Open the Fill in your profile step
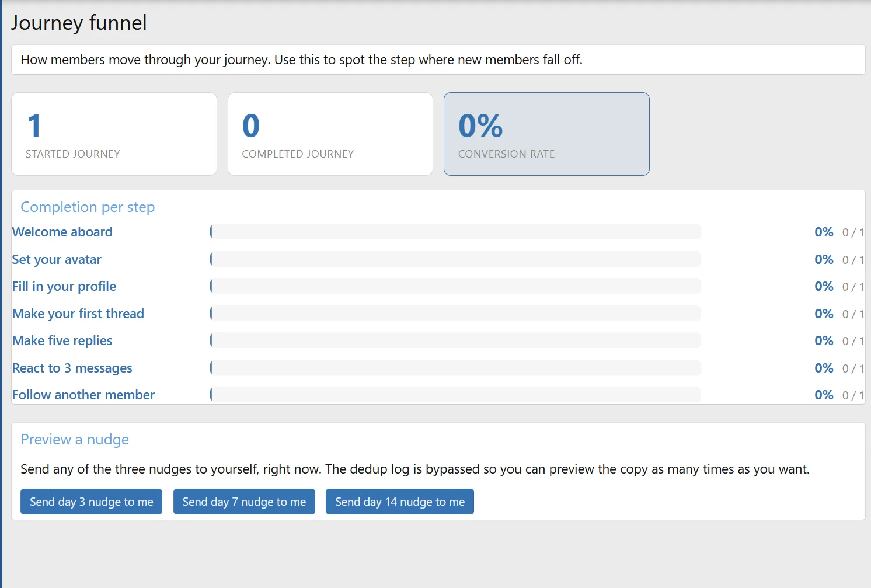Image resolution: width=871 pixels, height=588 pixels. coord(64,286)
